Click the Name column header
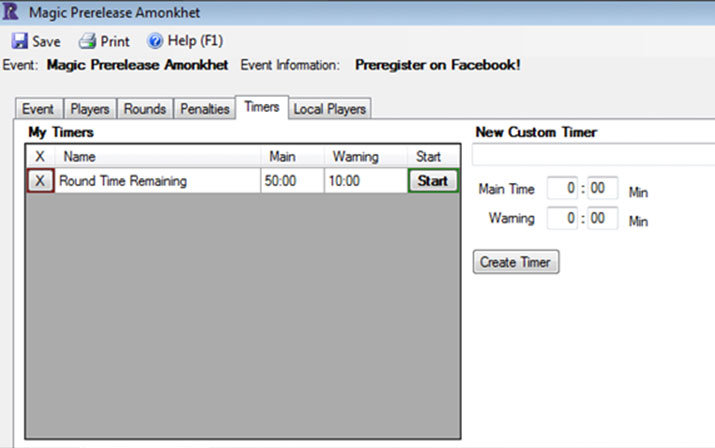Image resolution: width=715 pixels, height=448 pixels. (x=158, y=156)
